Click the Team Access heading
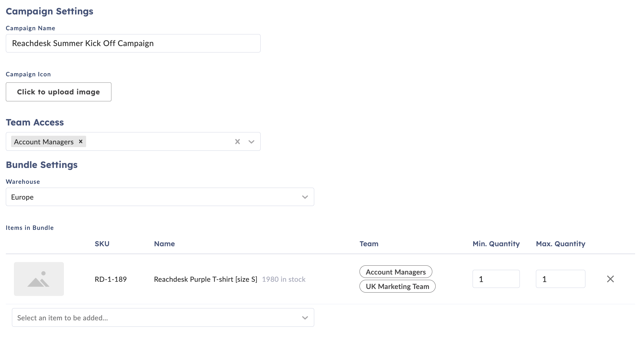 click(35, 122)
